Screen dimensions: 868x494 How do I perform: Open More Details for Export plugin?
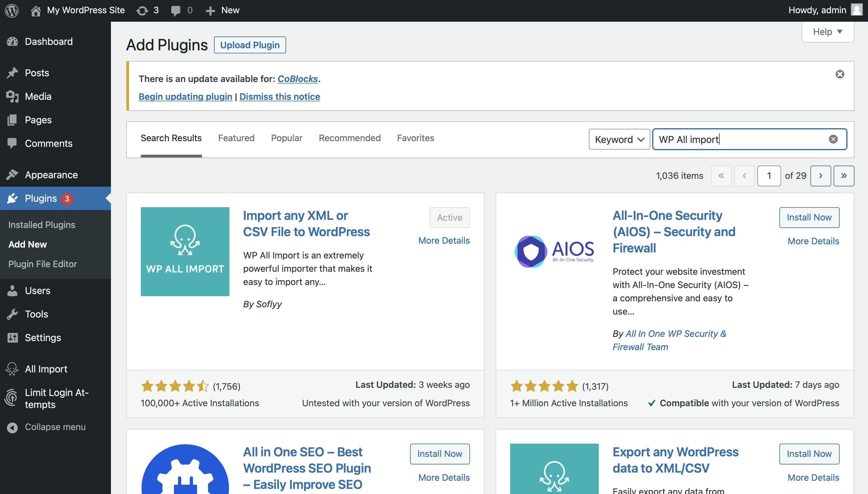tap(813, 478)
